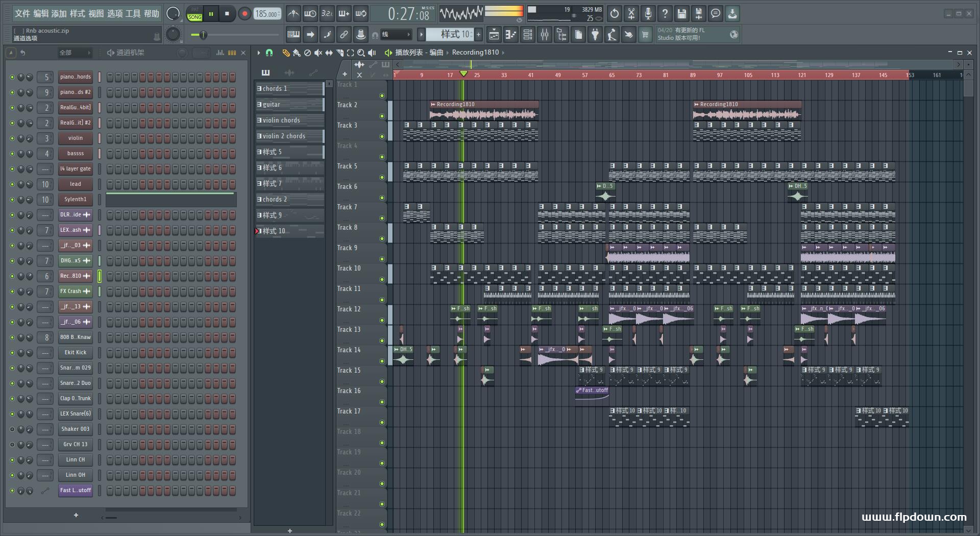
Task: Toggle the Rec..810 channel select LED
Action: tap(100, 276)
